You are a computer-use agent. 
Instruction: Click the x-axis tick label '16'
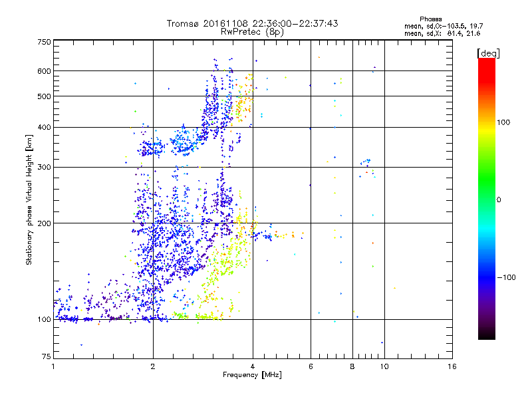pyautogui.click(x=452, y=366)
